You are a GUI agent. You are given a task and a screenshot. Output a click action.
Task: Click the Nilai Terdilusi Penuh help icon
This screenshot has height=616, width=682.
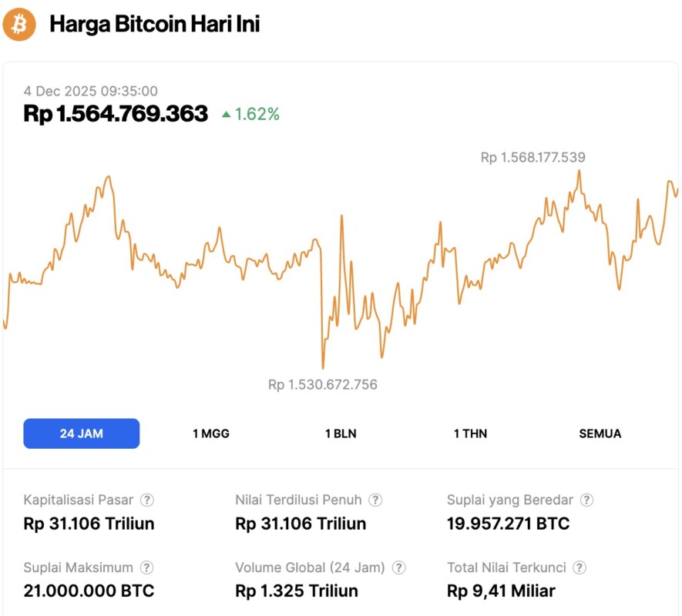point(375,500)
